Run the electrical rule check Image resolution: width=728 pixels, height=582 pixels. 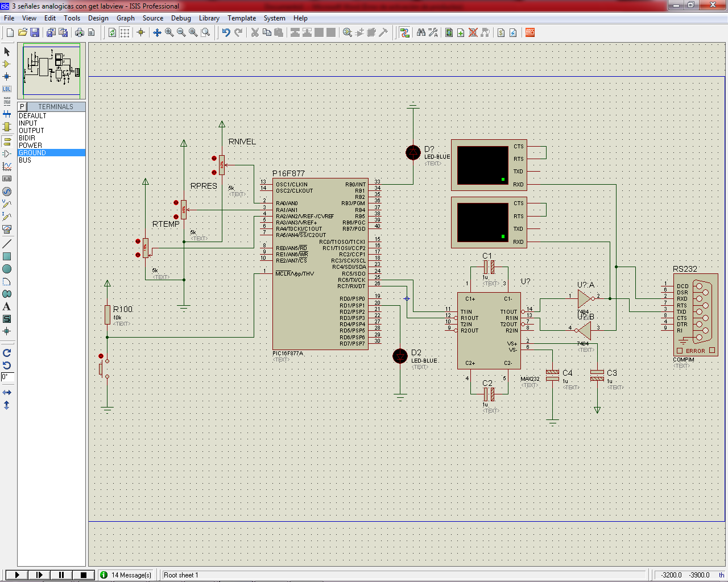[x=512, y=32]
